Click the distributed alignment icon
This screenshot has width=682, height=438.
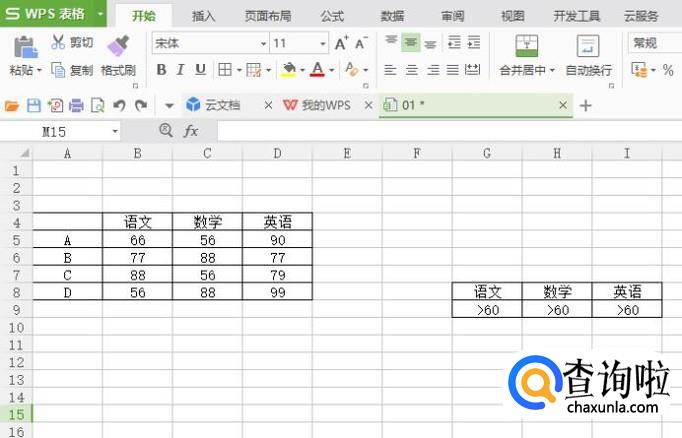pyautogui.click(x=472, y=70)
